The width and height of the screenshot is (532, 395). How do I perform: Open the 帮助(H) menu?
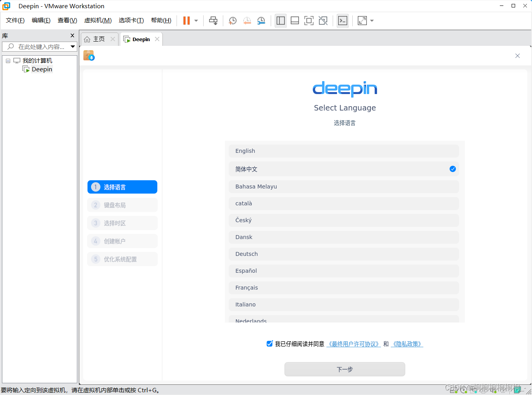161,20
